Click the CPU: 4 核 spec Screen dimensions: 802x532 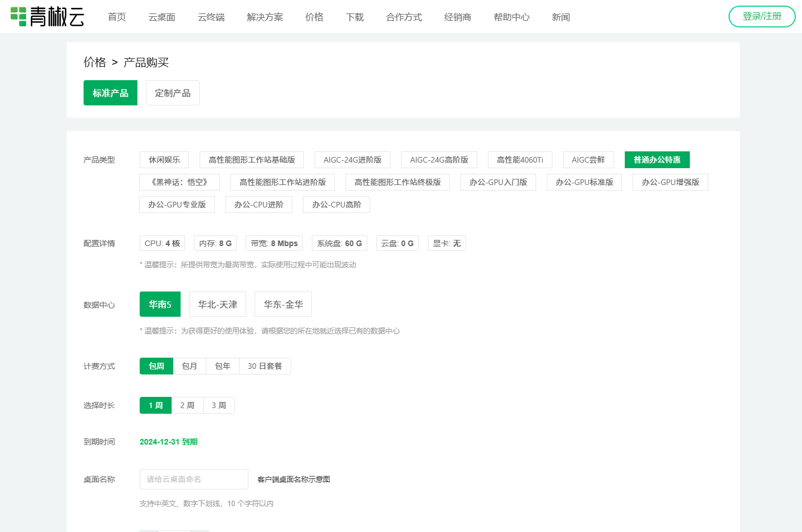[x=162, y=243]
